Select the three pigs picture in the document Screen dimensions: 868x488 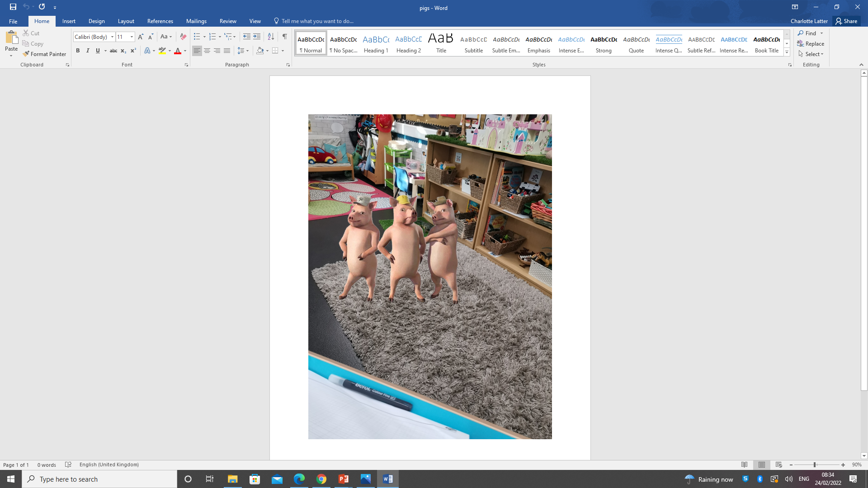(430, 277)
